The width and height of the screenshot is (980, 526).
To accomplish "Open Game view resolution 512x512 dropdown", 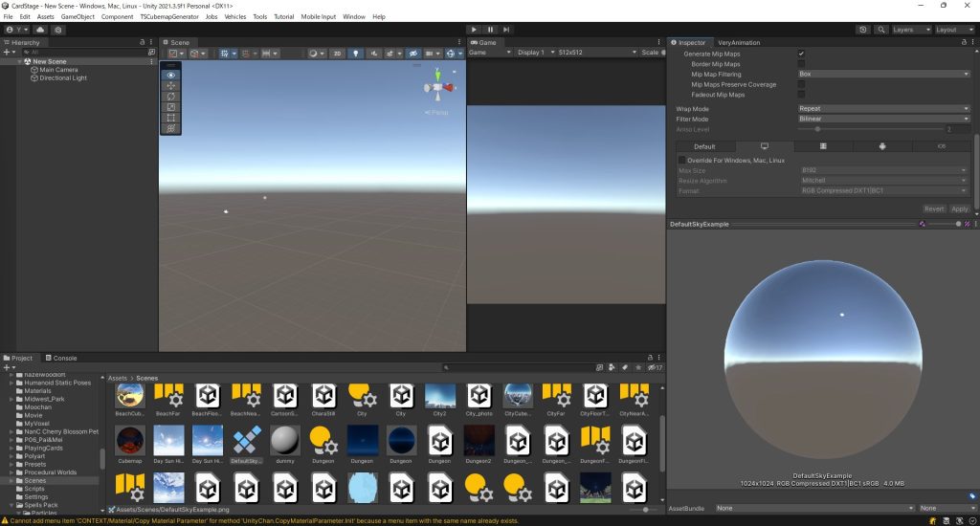I will click(x=597, y=53).
